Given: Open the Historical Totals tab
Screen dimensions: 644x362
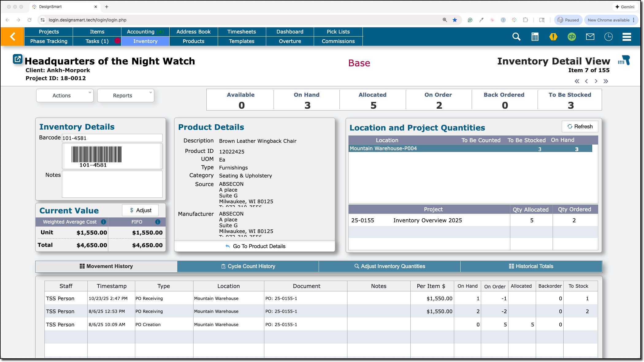Looking at the screenshot, I should [x=531, y=266].
